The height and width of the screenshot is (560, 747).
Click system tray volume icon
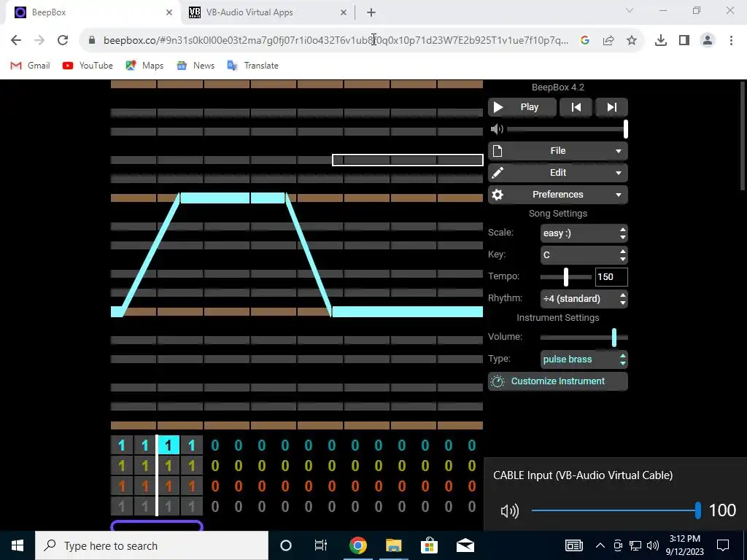[x=653, y=545]
